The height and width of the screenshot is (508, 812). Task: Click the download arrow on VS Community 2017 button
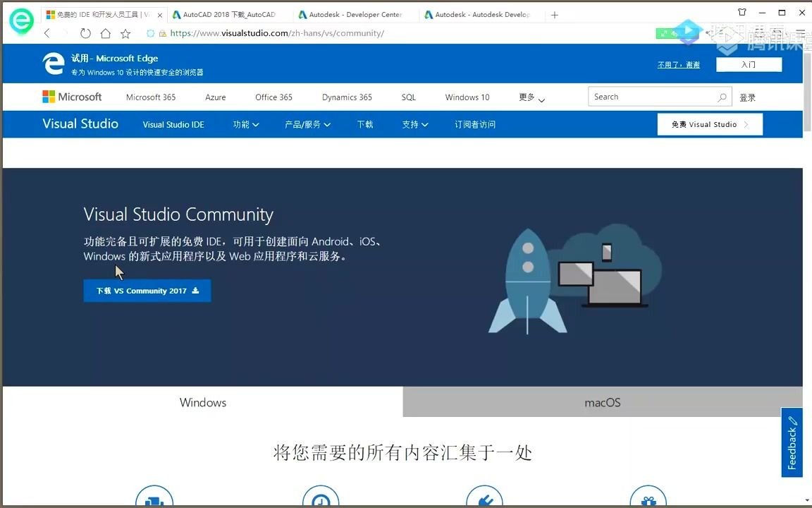point(197,290)
